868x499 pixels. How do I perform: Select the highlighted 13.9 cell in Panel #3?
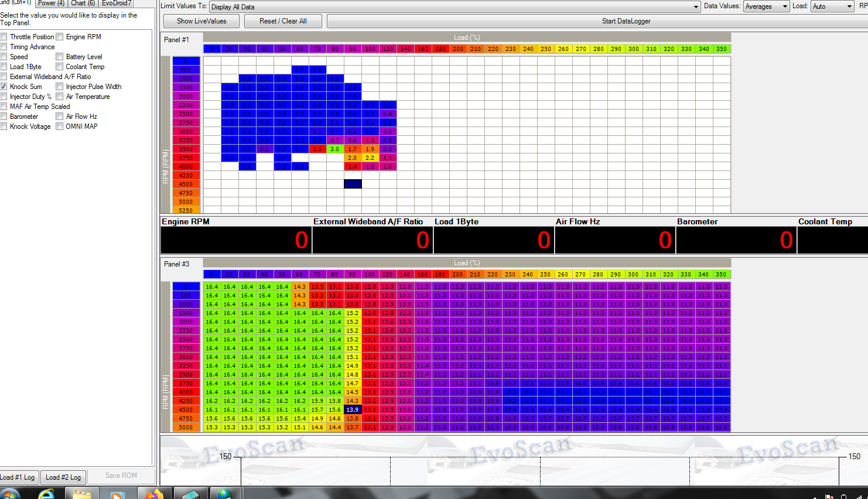tap(353, 410)
